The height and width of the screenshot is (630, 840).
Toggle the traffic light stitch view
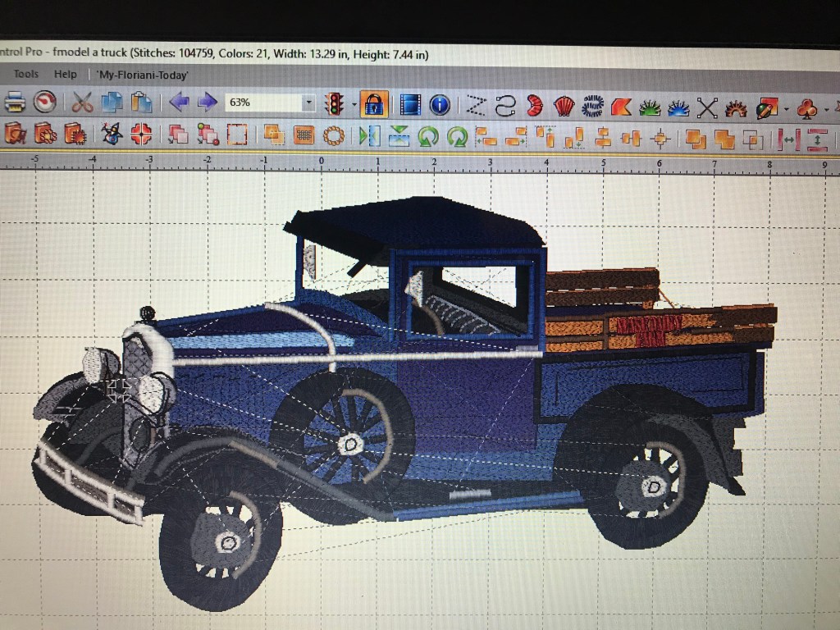tap(334, 103)
